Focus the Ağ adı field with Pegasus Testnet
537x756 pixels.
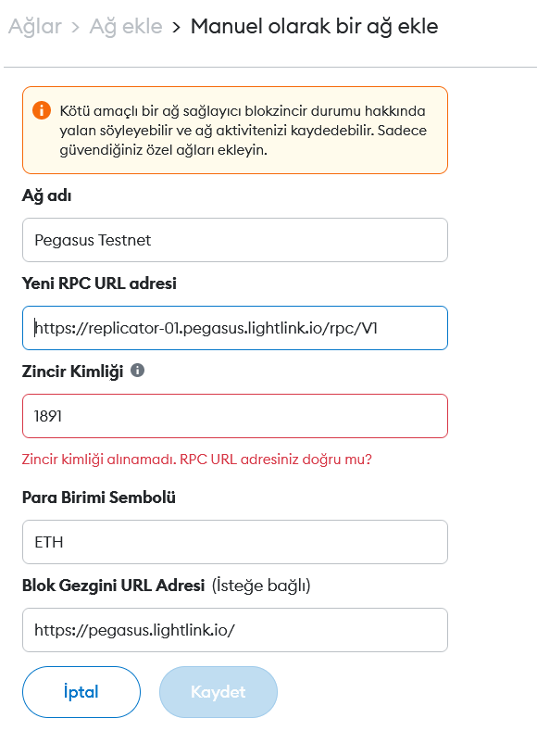click(x=235, y=240)
